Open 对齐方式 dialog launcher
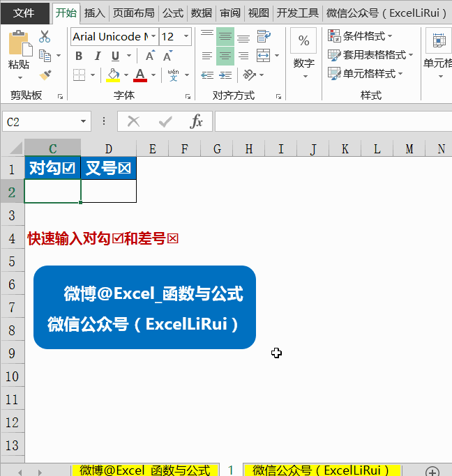Viewport: 452px width, 476px height. [x=278, y=97]
